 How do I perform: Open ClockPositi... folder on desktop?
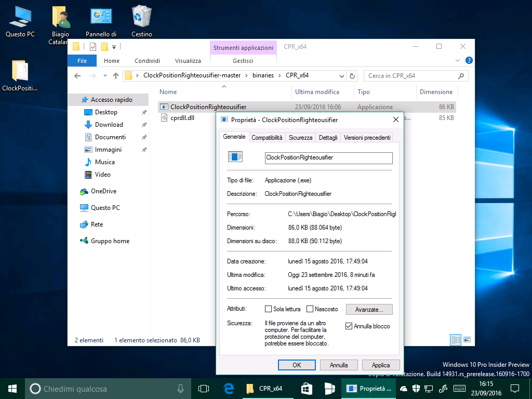pyautogui.click(x=20, y=75)
